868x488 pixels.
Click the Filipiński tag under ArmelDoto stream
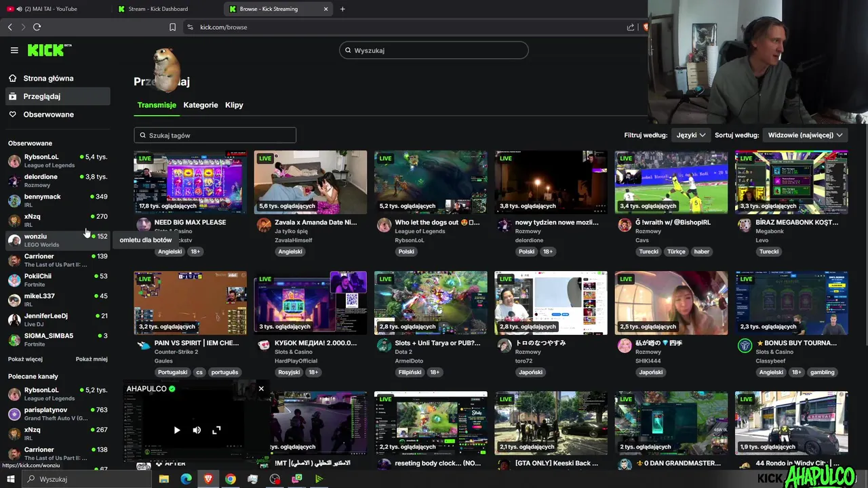pyautogui.click(x=410, y=372)
